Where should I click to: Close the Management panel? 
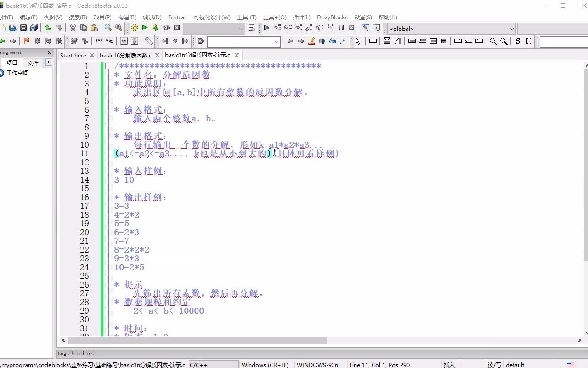point(50,53)
